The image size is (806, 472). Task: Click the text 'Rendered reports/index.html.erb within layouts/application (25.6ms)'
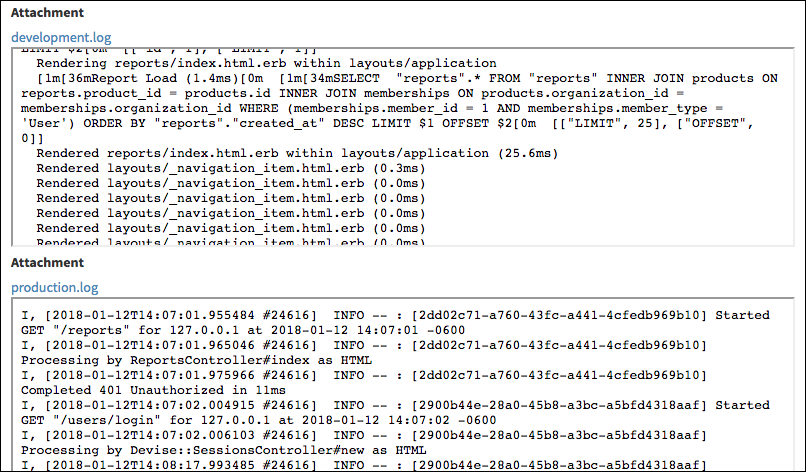point(297,153)
